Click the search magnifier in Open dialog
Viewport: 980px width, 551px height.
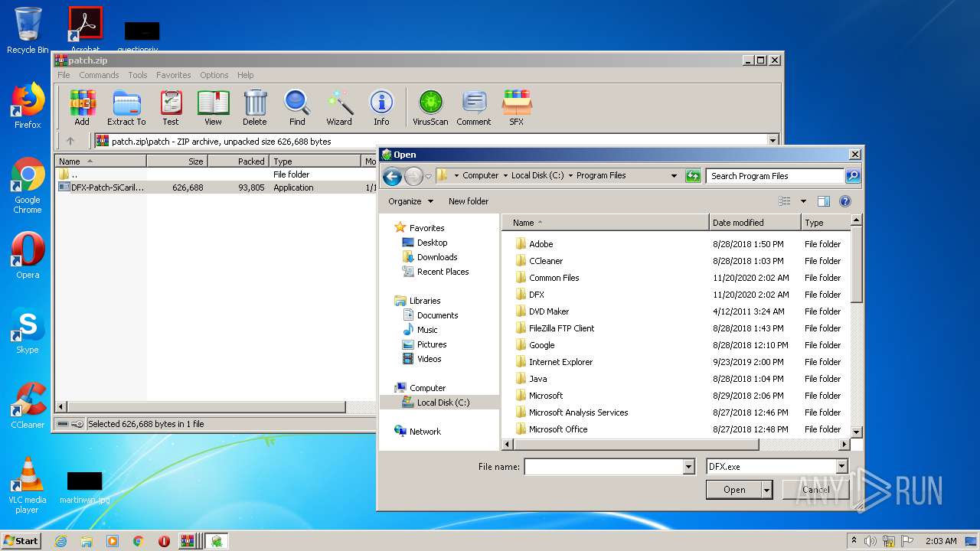(x=852, y=176)
